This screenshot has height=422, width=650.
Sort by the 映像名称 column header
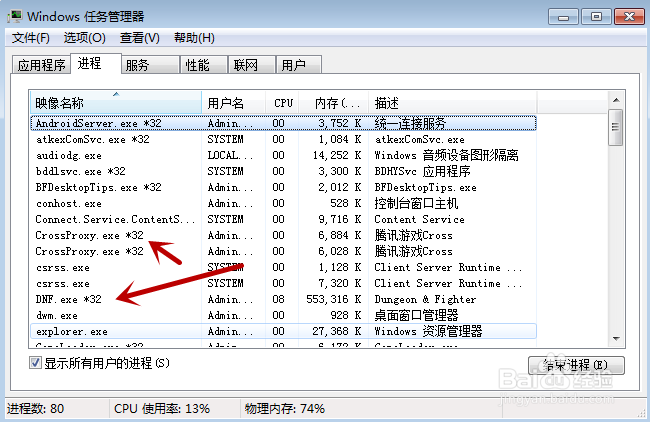pyautogui.click(x=116, y=103)
